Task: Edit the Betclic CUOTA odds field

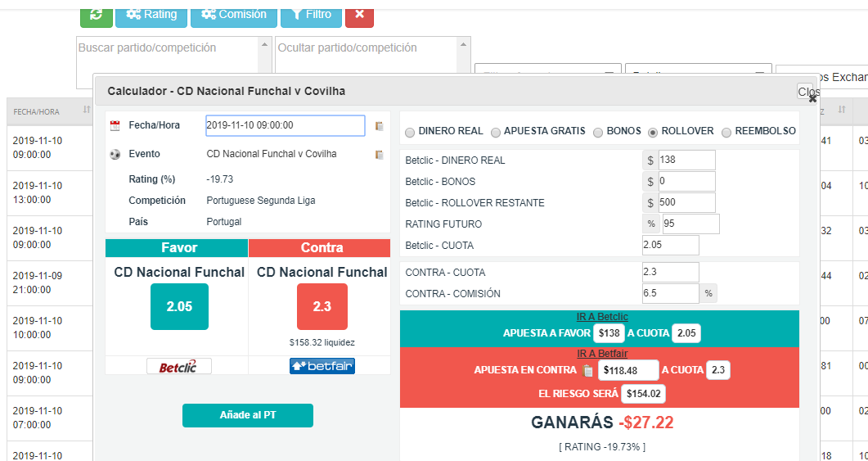Action: click(x=671, y=246)
